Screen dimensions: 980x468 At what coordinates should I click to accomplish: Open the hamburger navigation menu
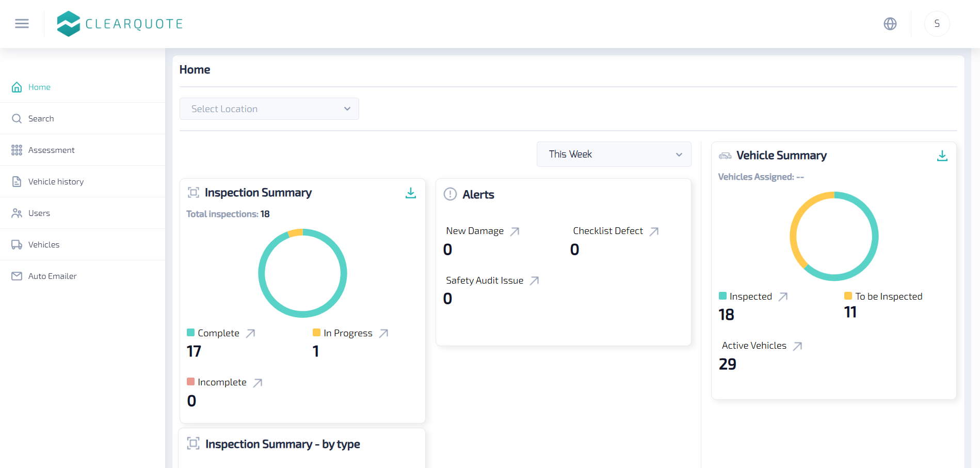click(x=22, y=23)
